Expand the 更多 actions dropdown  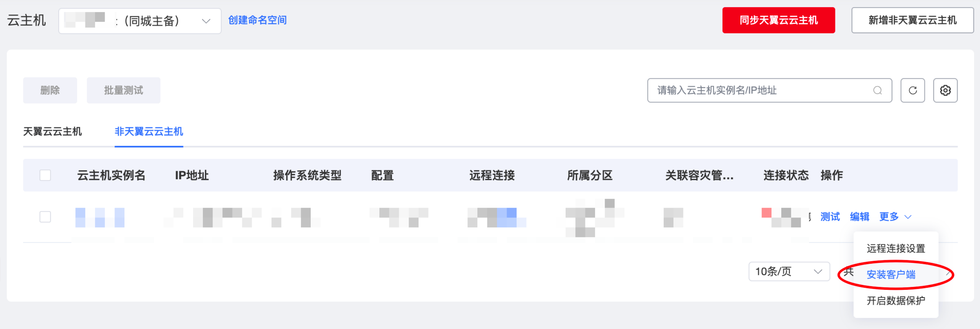point(895,216)
